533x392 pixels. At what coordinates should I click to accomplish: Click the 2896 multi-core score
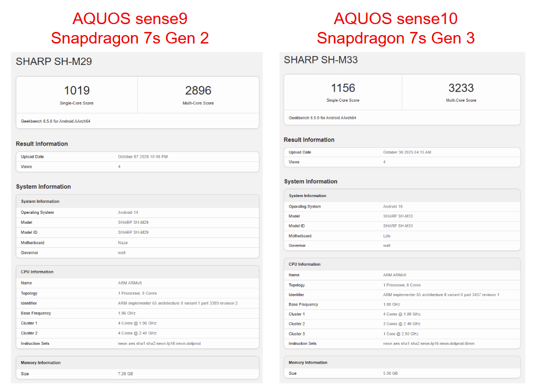pyautogui.click(x=198, y=90)
